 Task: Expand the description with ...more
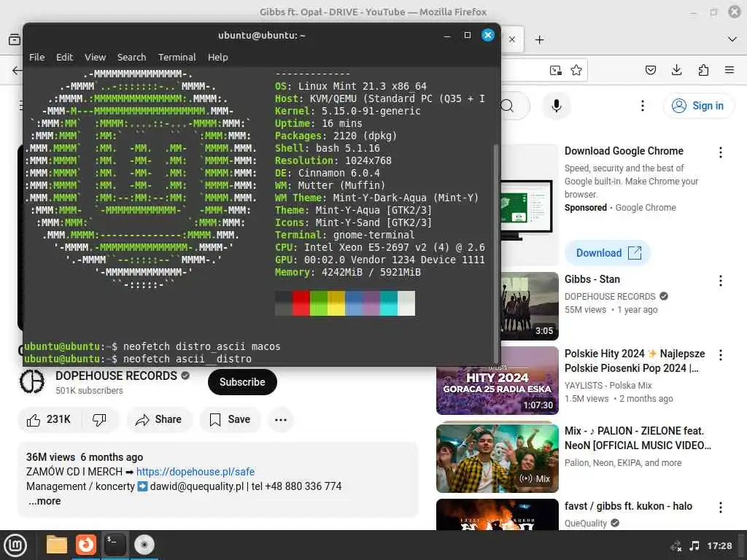[x=44, y=501]
